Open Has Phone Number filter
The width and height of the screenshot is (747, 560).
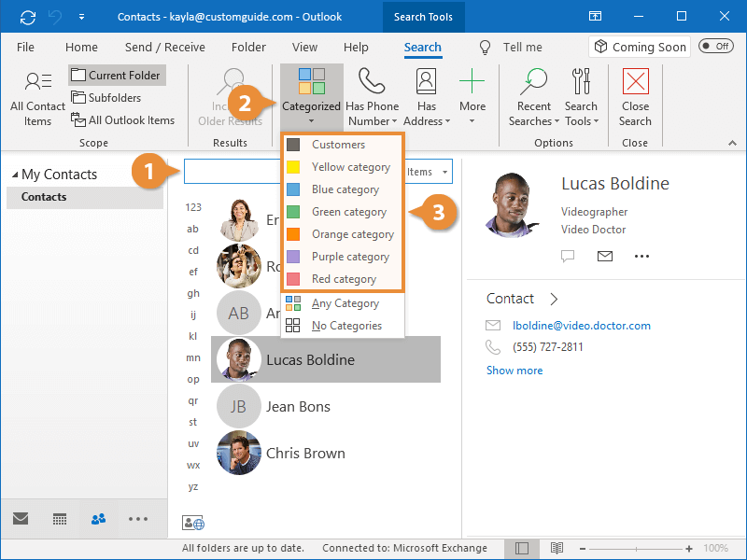pos(372,97)
